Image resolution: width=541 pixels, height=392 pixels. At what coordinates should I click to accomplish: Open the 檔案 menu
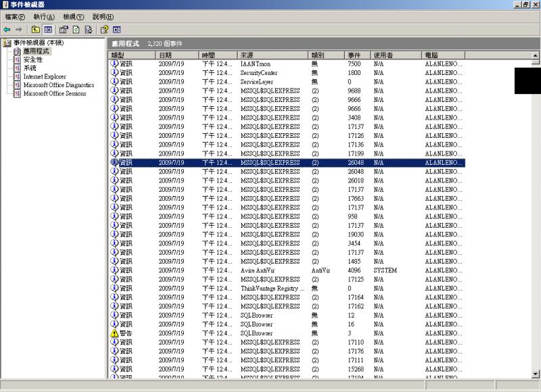(15, 16)
